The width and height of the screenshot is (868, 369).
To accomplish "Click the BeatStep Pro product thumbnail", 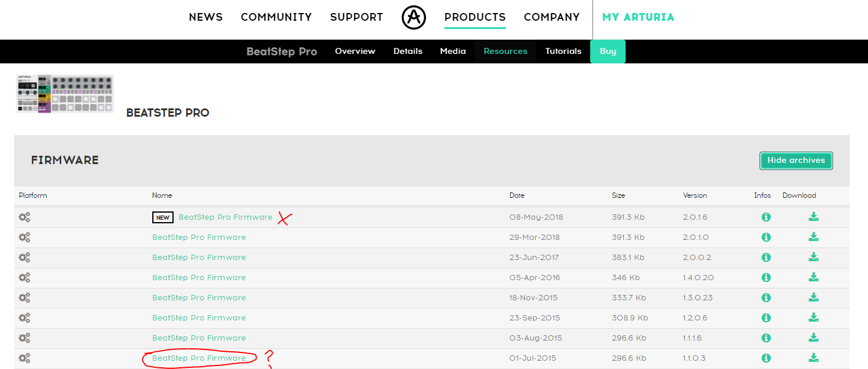I will 65,94.
